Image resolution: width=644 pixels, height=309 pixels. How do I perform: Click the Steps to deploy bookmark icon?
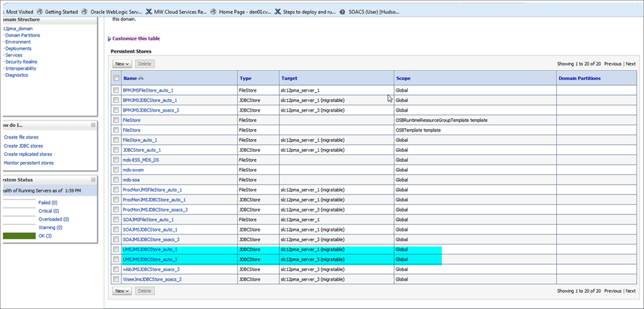coord(277,12)
